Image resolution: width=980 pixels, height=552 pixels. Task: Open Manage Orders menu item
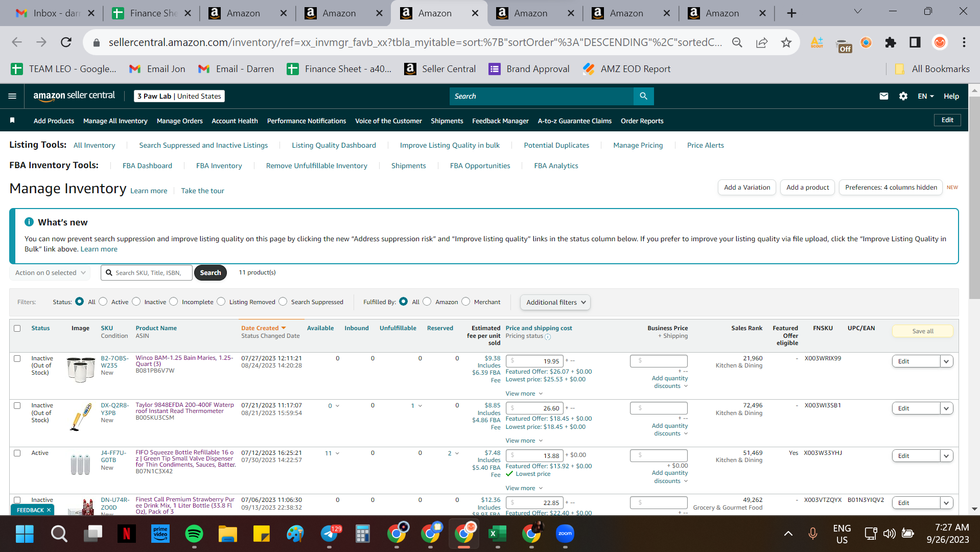180,121
